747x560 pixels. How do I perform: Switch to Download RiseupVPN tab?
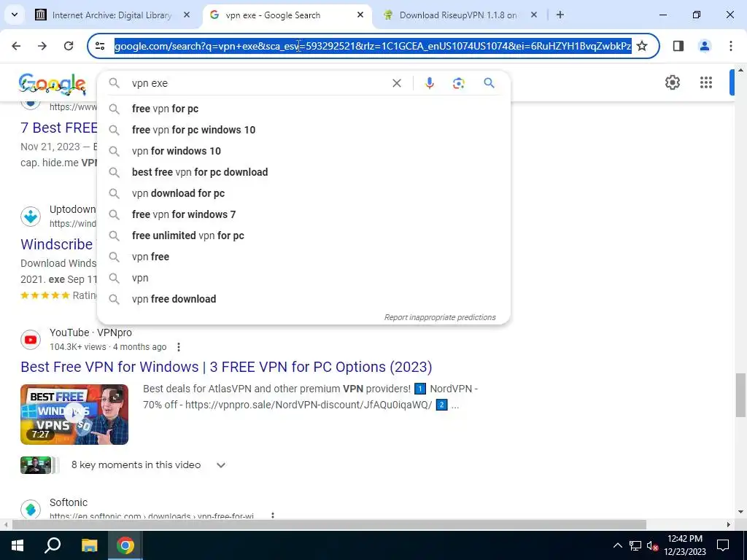tap(458, 15)
